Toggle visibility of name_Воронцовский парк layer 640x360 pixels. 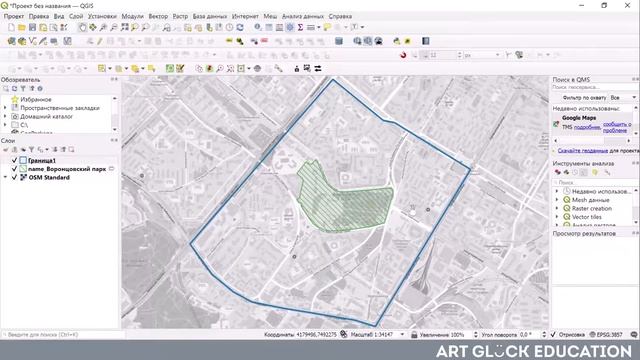click(15, 169)
